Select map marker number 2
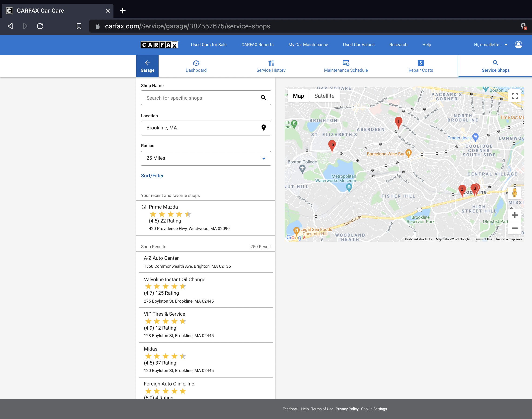The image size is (532, 419). click(x=462, y=191)
